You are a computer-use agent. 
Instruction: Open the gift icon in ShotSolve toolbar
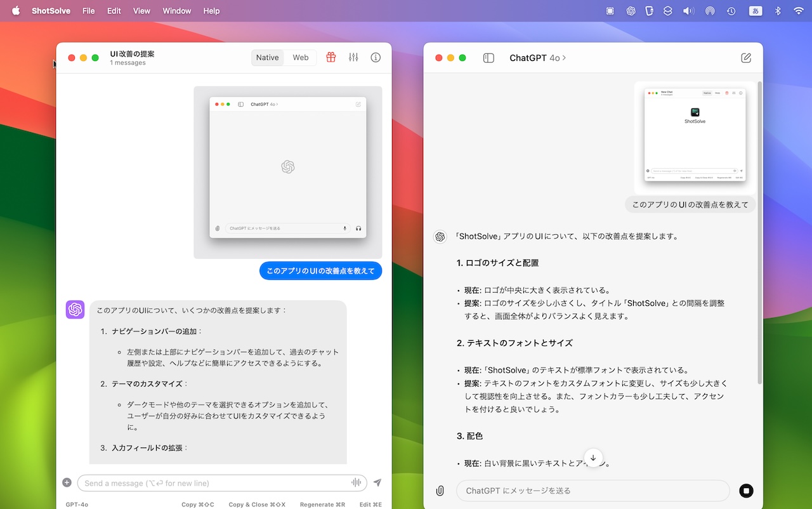(331, 57)
